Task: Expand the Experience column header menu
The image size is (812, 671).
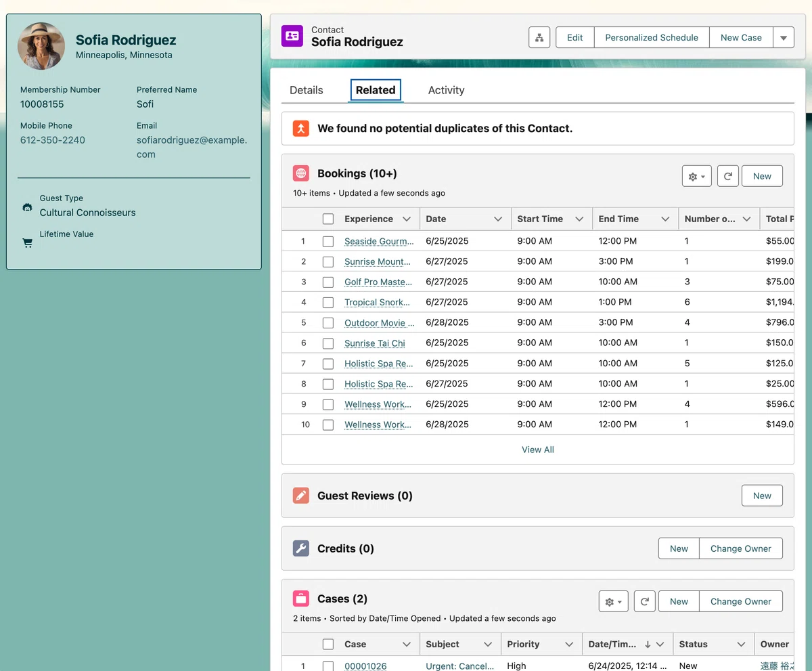Action: (407, 219)
